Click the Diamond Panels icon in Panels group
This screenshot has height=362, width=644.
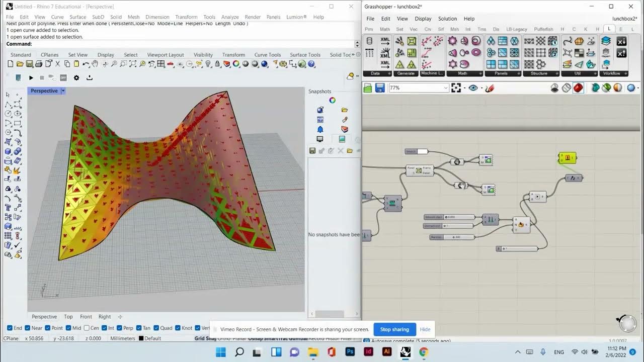click(x=491, y=41)
